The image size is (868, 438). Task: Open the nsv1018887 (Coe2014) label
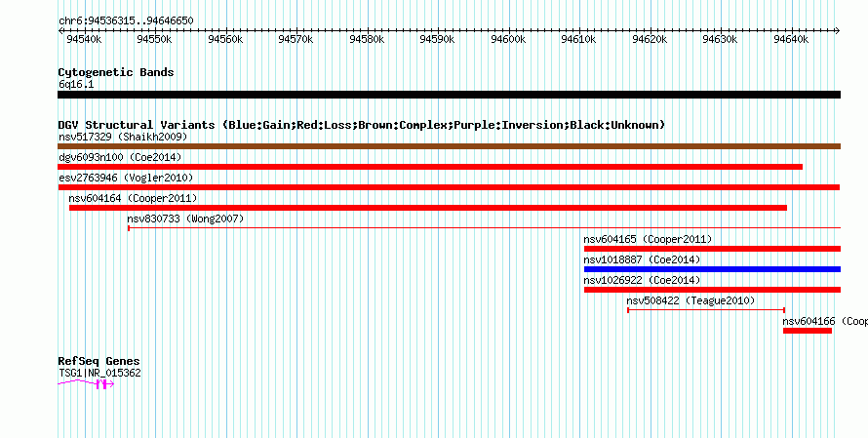click(x=642, y=259)
